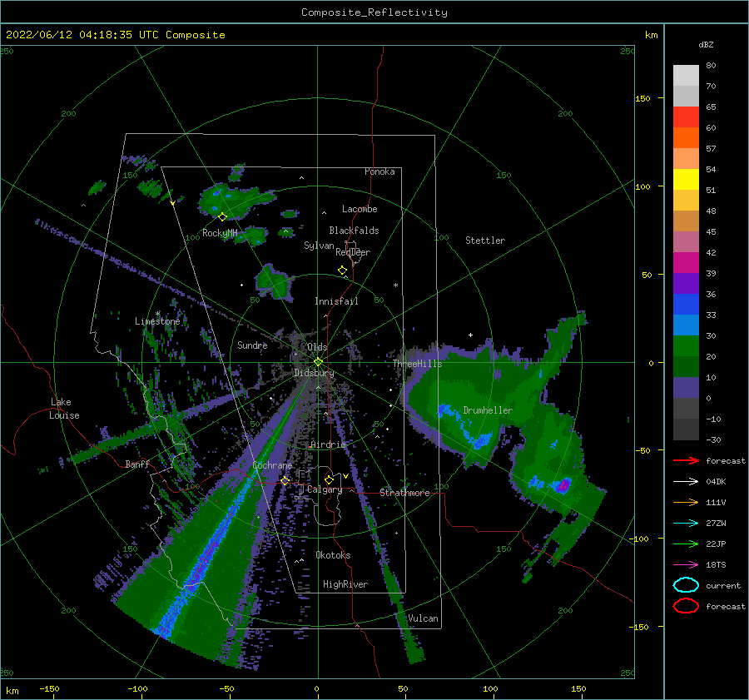Click the Strathmore label

pos(404,493)
